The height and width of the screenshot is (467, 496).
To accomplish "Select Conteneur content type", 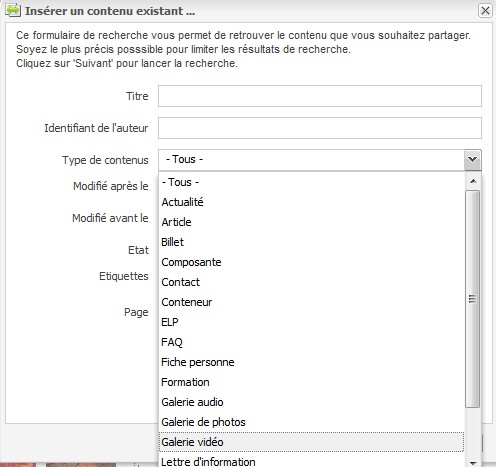I will [x=311, y=302].
